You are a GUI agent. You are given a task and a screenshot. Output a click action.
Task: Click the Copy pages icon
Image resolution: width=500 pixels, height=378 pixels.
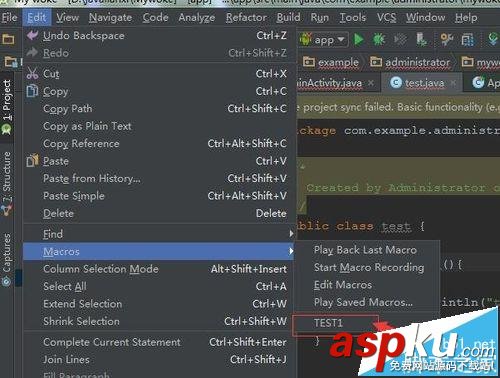[32, 91]
